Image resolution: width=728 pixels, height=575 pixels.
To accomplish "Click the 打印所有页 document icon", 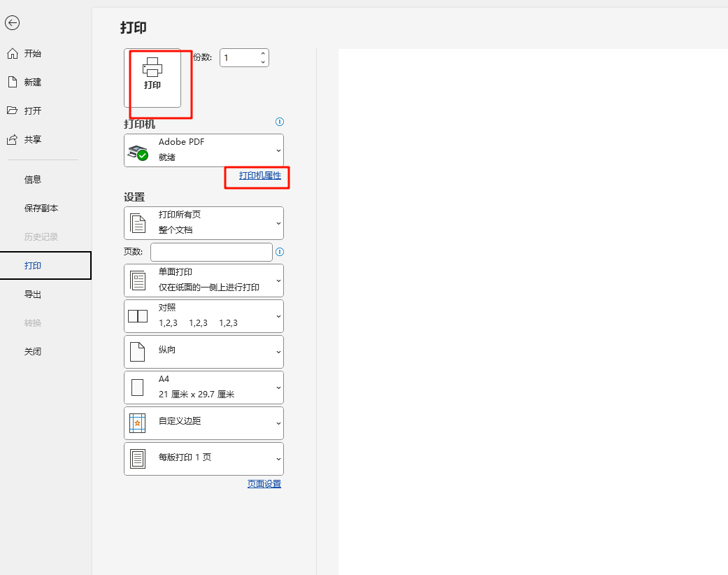I will (138, 223).
